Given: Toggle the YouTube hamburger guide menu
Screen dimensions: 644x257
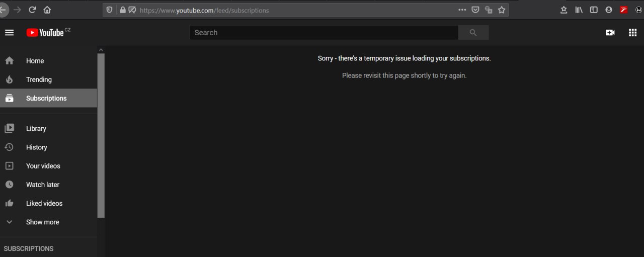Looking at the screenshot, I should [9, 32].
